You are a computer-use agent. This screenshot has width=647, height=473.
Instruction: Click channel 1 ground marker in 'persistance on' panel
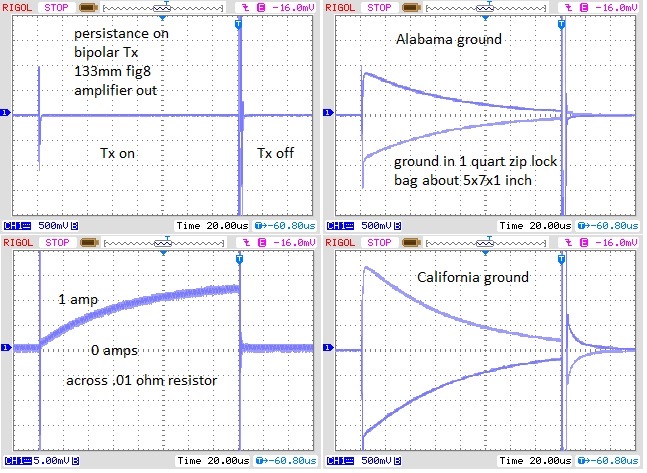point(5,113)
